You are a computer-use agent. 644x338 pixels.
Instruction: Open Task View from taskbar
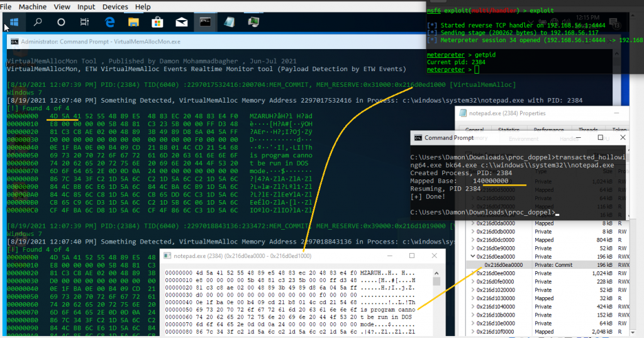point(85,22)
